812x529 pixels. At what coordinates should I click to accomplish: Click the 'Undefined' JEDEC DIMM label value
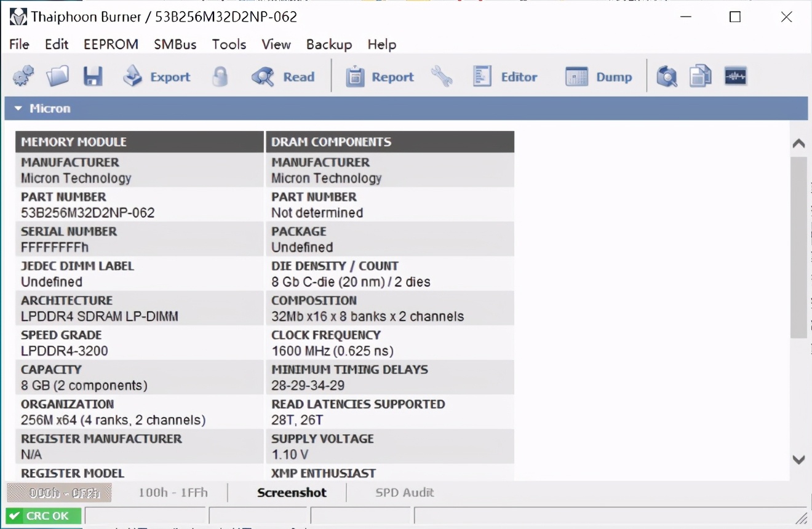[52, 282]
